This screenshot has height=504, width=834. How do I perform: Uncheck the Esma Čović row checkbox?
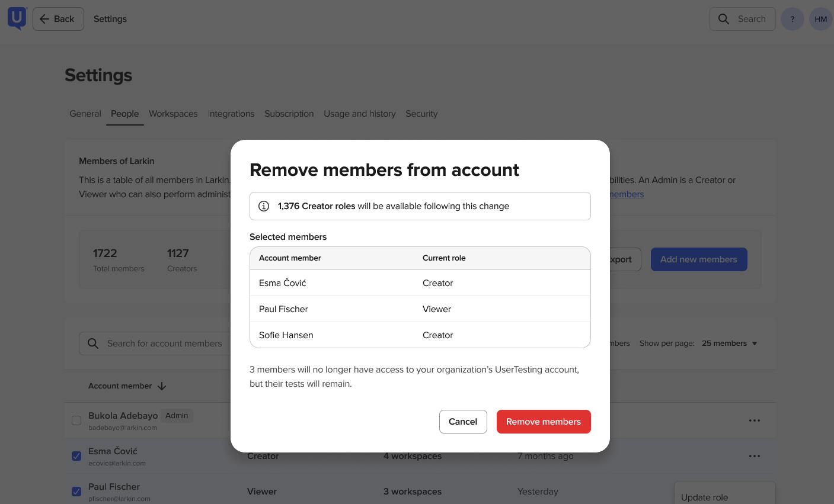coord(76,456)
